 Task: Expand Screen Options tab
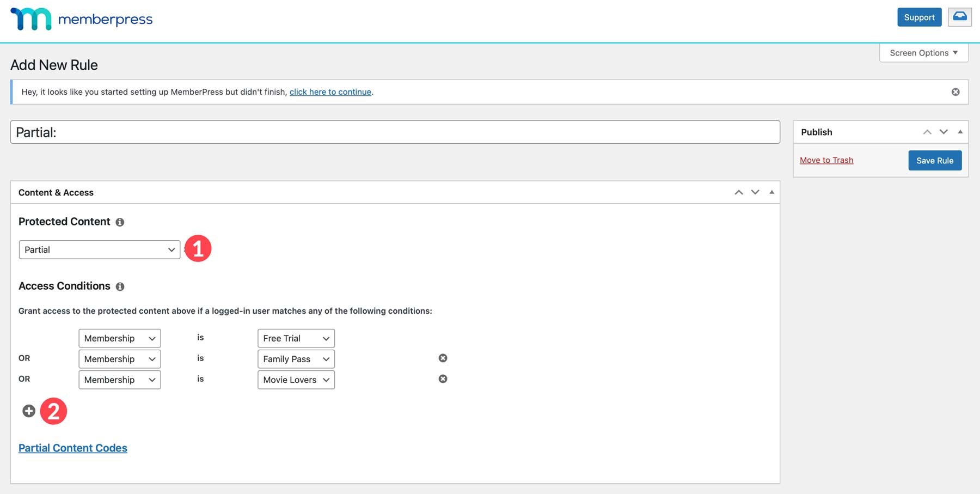[923, 53]
